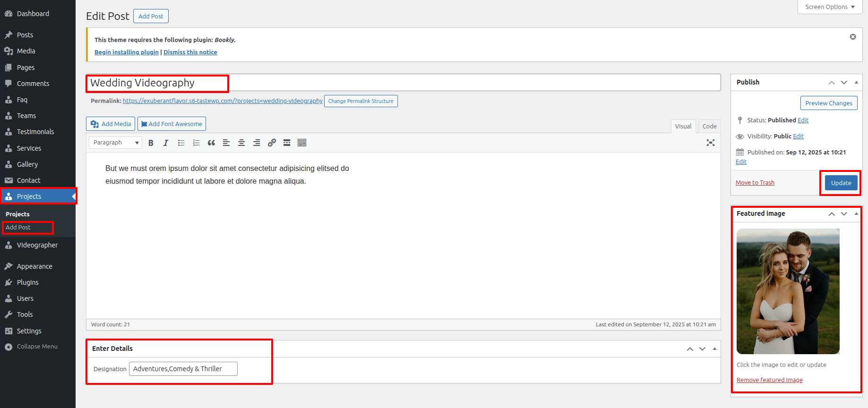Viewport: 868px width, 408px height.
Task: Apply italic formatting in the editor
Action: [x=166, y=143]
